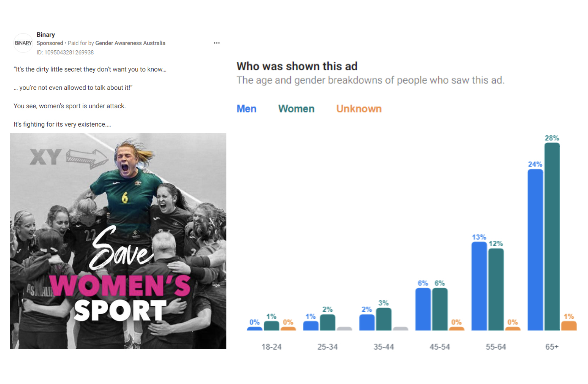Screen dimensions: 588x384
Task: Click Gender Awareness Australia payer name
Action: click(130, 43)
